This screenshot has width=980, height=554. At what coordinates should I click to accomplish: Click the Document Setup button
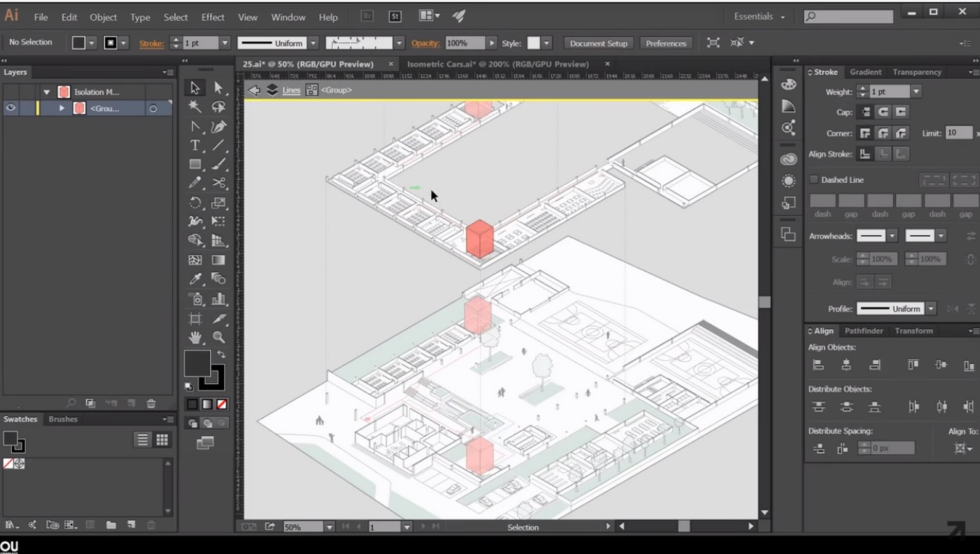point(598,43)
